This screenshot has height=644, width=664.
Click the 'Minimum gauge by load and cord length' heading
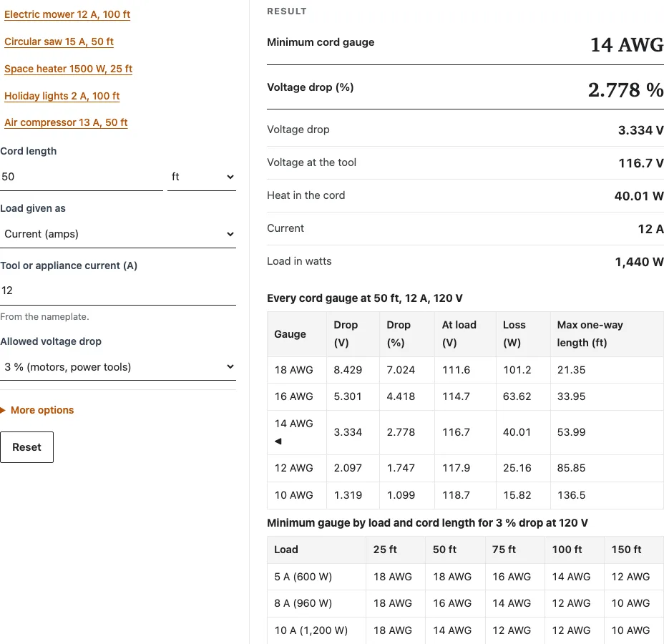[x=427, y=523]
